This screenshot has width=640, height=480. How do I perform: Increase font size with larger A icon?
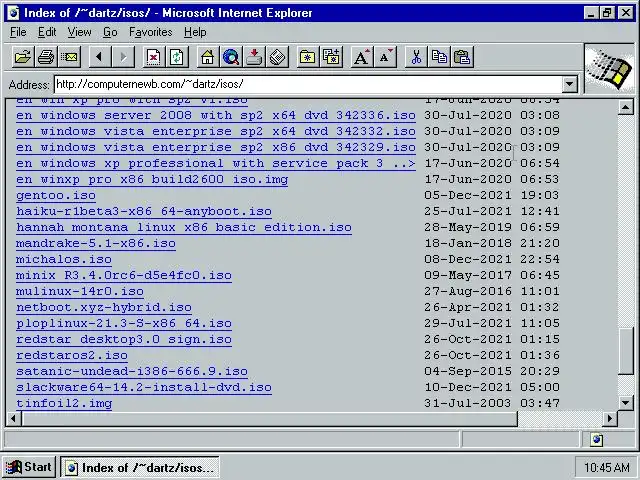(362, 57)
